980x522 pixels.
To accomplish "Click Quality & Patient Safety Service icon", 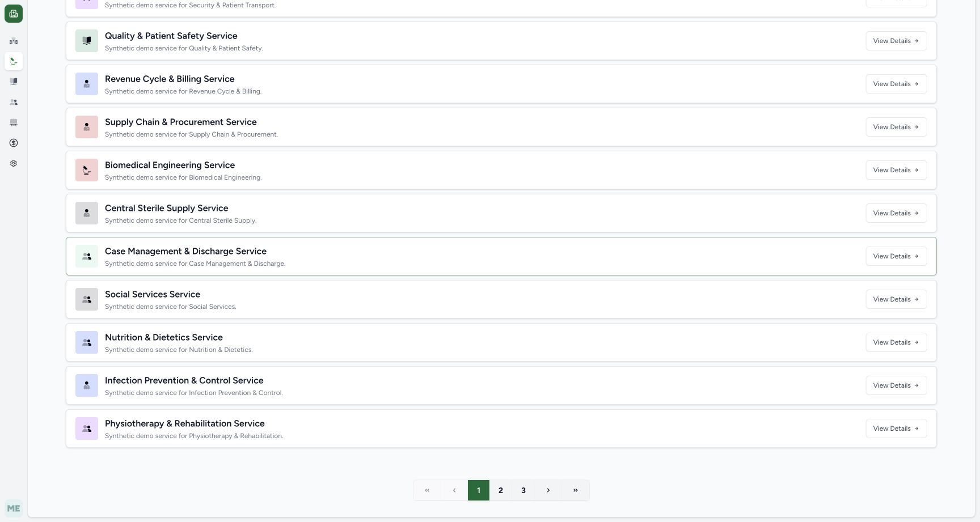I will coord(87,41).
